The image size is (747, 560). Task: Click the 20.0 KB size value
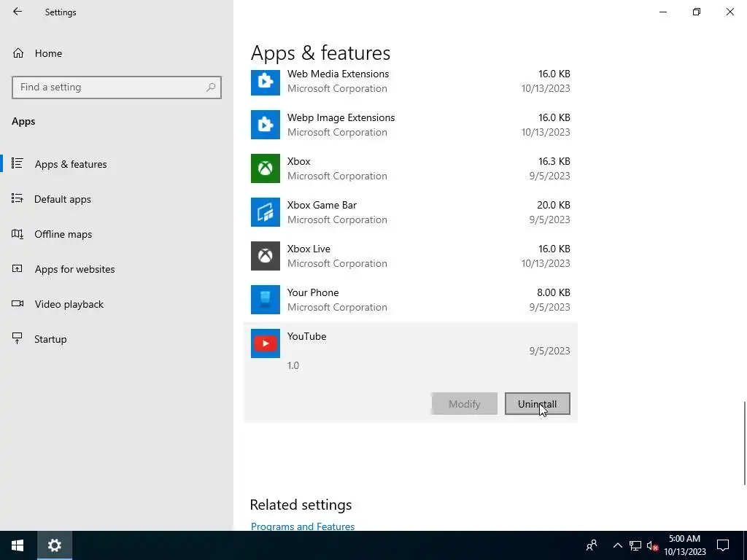[553, 205]
